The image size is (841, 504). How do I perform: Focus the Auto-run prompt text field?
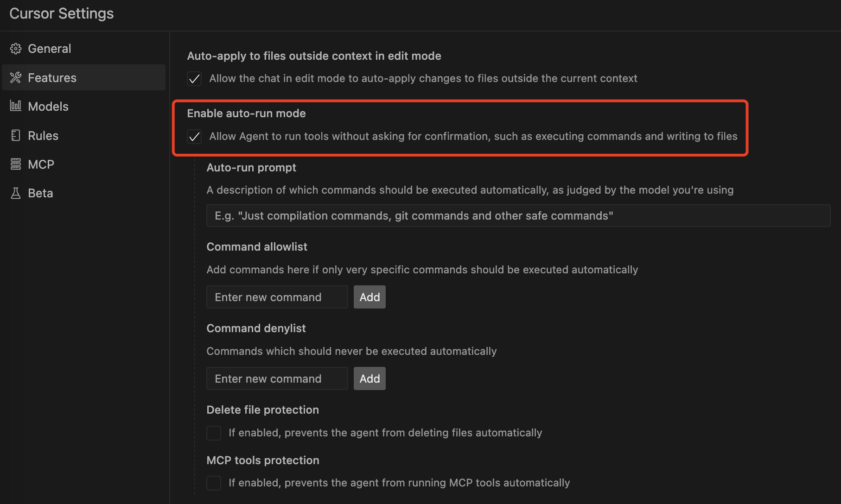click(518, 216)
